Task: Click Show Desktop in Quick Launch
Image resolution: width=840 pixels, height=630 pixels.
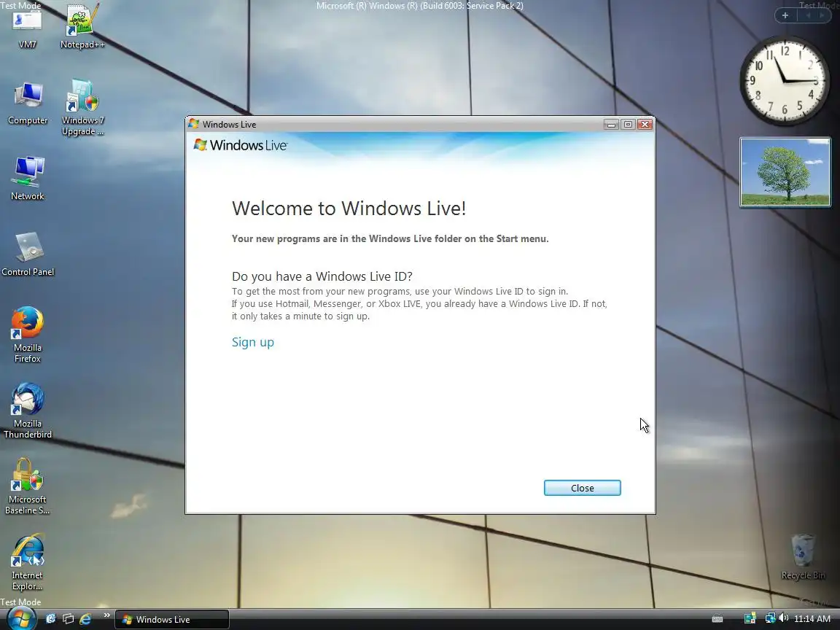Action: 50,619
